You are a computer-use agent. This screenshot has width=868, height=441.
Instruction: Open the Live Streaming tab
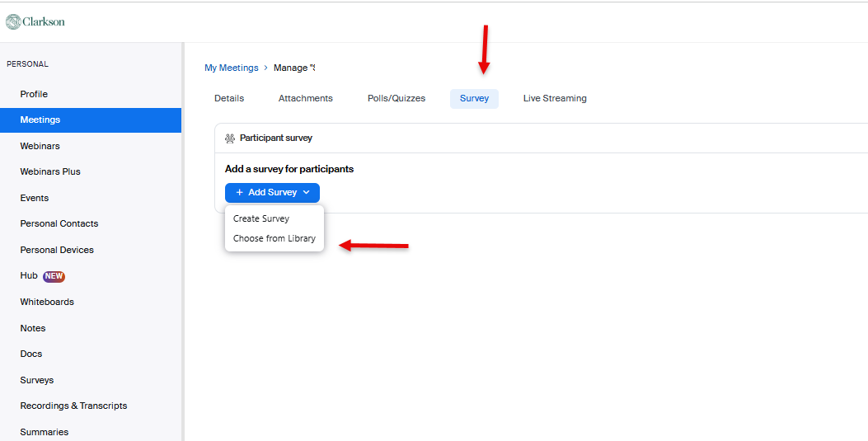click(555, 98)
